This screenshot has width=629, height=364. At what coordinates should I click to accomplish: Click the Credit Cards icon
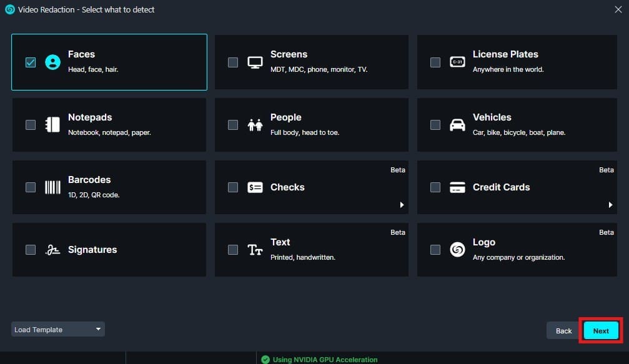pos(457,187)
